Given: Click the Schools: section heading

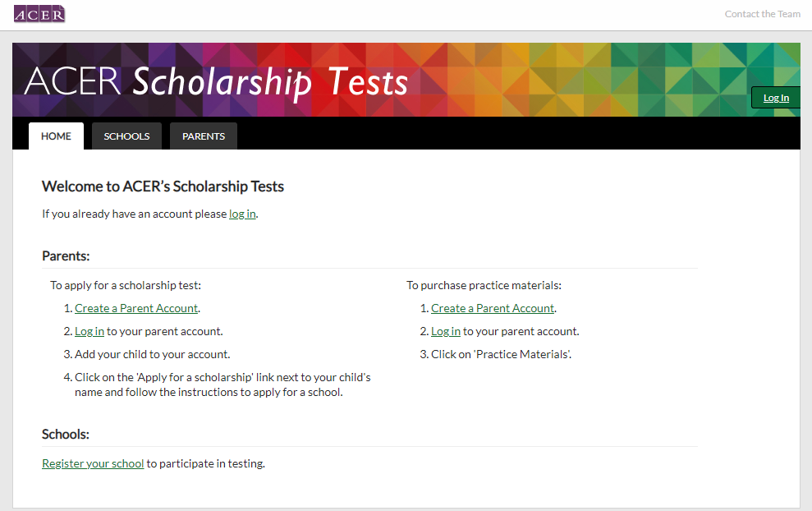Looking at the screenshot, I should 65,435.
